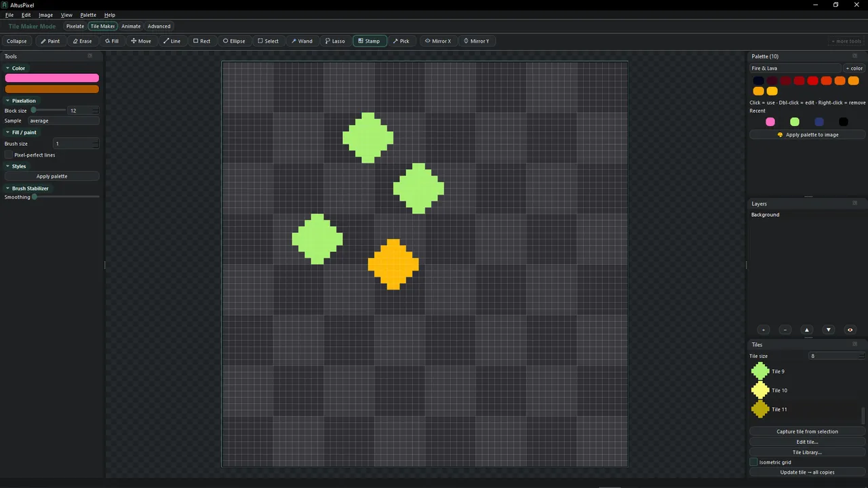The height and width of the screenshot is (488, 868).
Task: Choose the Wand selection tool
Action: click(302, 41)
